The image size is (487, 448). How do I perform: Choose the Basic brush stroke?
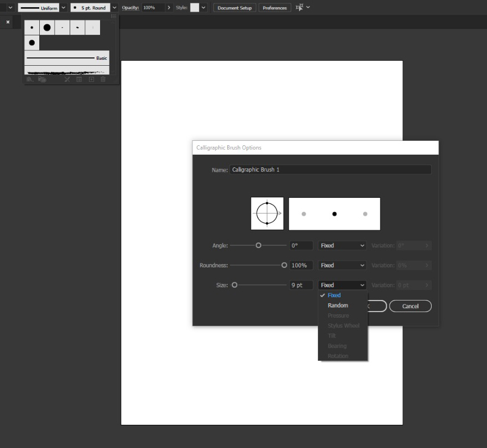point(67,58)
